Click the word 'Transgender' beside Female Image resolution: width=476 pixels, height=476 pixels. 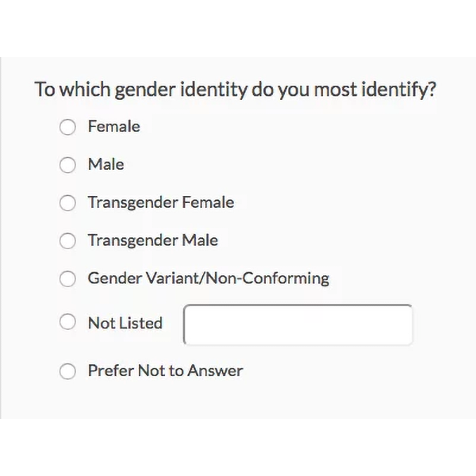point(132,202)
